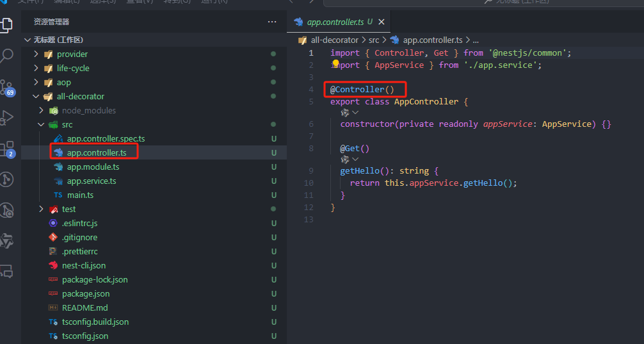644x344 pixels.
Task: Click the git icon beside .gitignore
Action: (x=53, y=238)
